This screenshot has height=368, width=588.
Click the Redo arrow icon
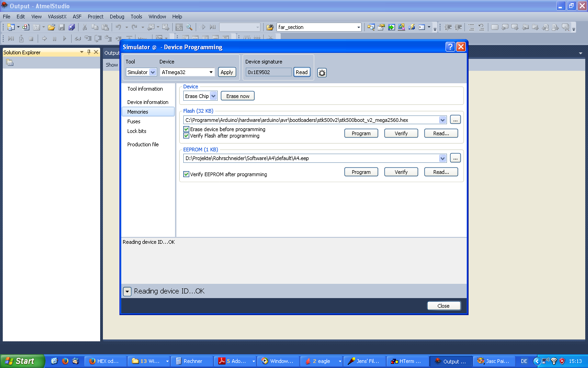[134, 27]
